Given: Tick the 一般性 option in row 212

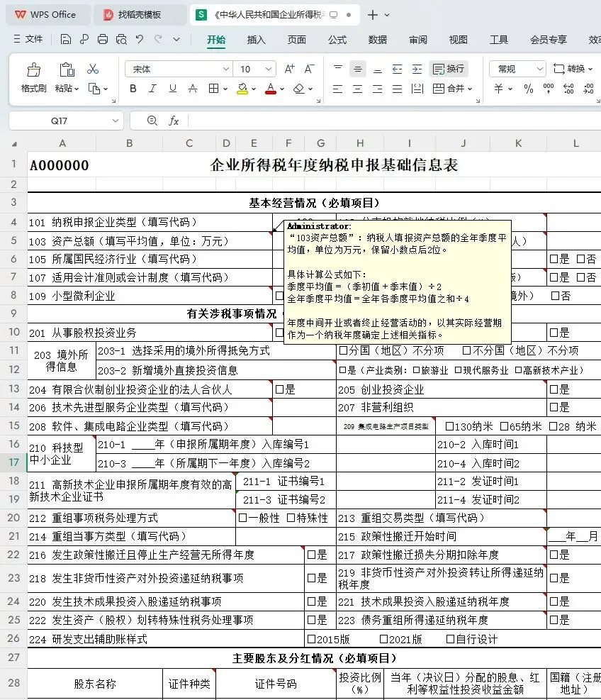Looking at the screenshot, I should point(242,518).
